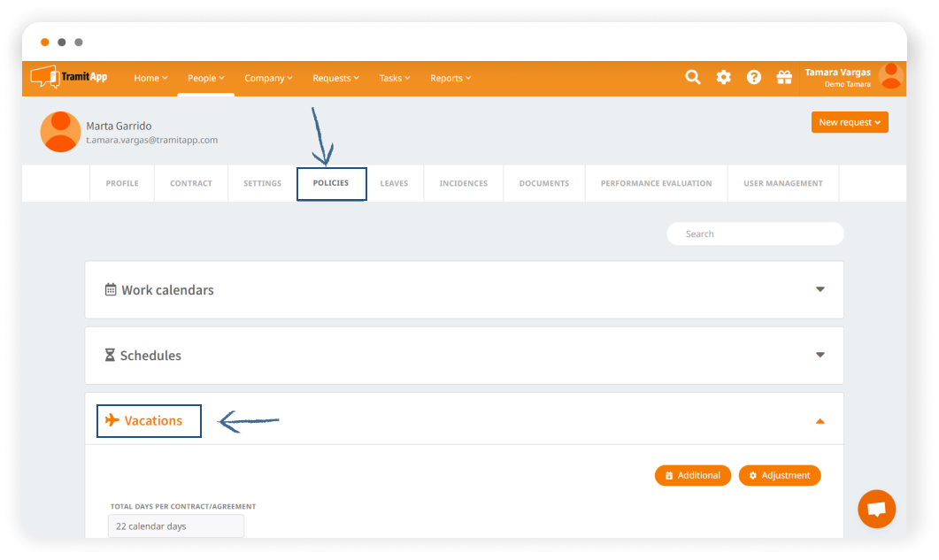Expand the Schedules section

coord(820,355)
